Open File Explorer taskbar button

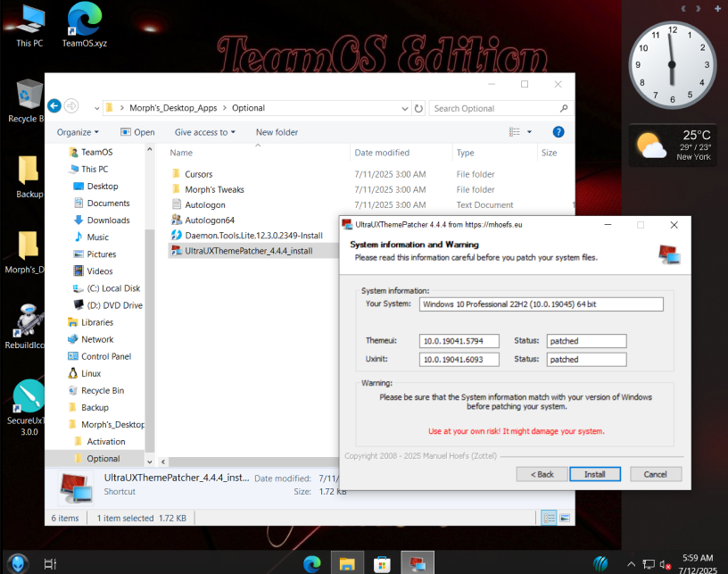pos(347,564)
